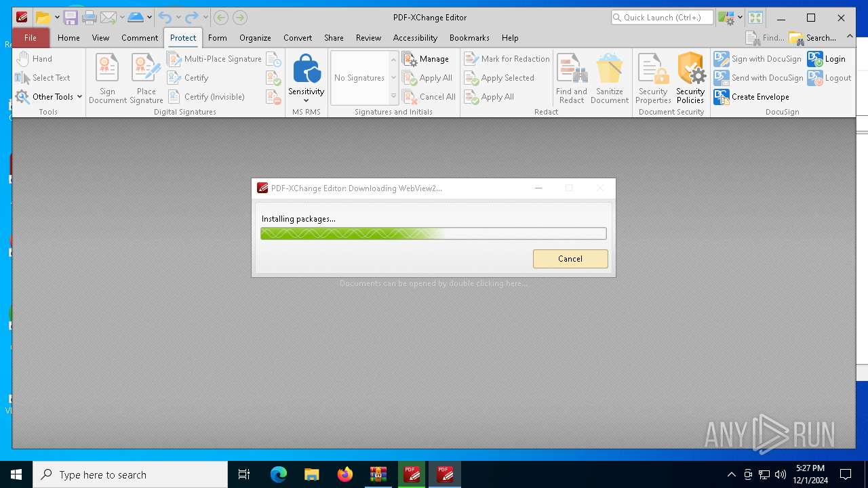
Task: Click the Installing packages progress bar
Action: coord(433,234)
